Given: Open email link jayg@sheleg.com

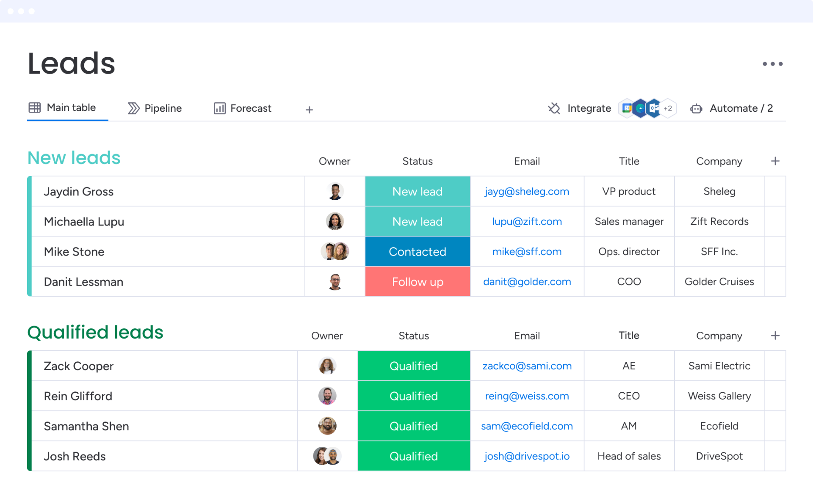Looking at the screenshot, I should (x=526, y=192).
